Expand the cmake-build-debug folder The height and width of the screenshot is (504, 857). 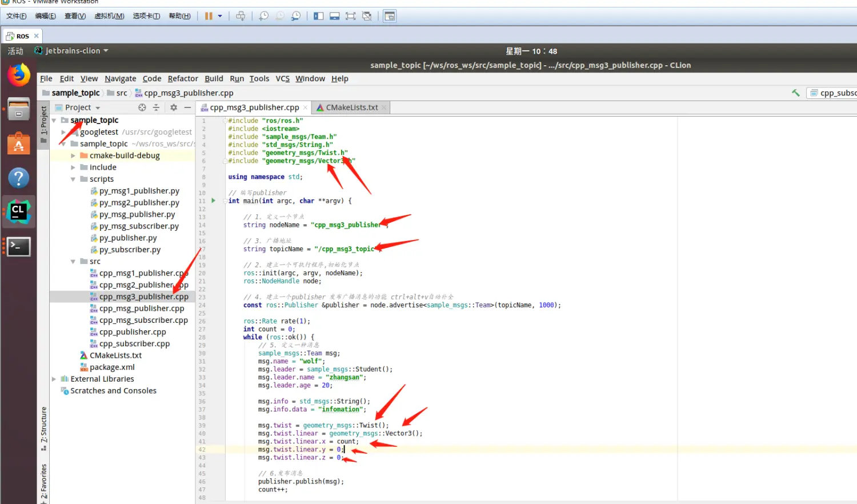(x=73, y=155)
